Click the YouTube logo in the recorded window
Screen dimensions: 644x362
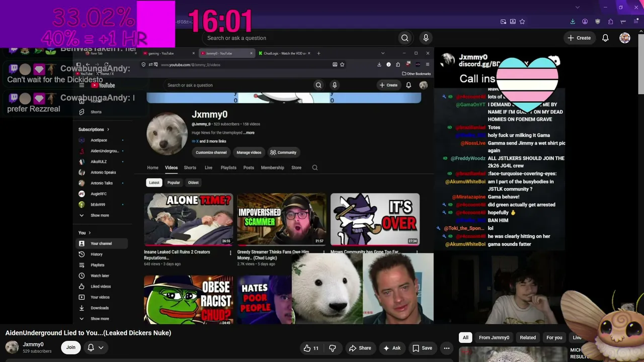[x=104, y=85]
